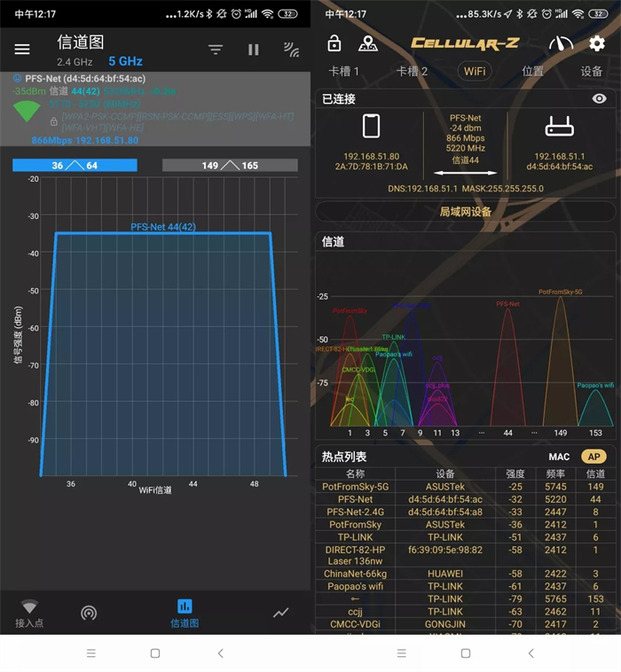Viewport: 621px width, 672px height.
Task: Tap PFS-Net access point header entry
Action: (155, 109)
